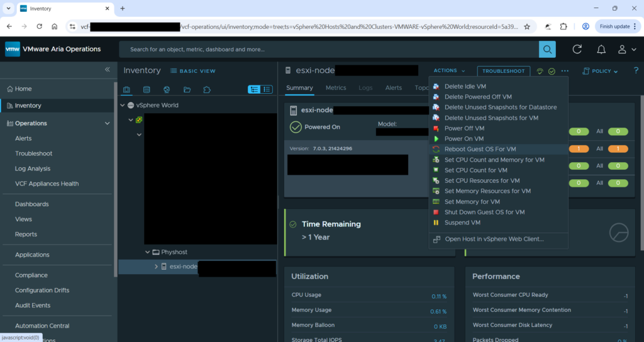This screenshot has height=342, width=644.
Task: Switch to the Alerts tab
Action: 394,88
